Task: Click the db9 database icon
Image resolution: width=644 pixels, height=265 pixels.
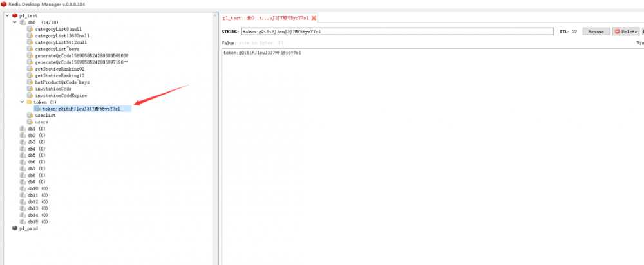Action: point(22,182)
